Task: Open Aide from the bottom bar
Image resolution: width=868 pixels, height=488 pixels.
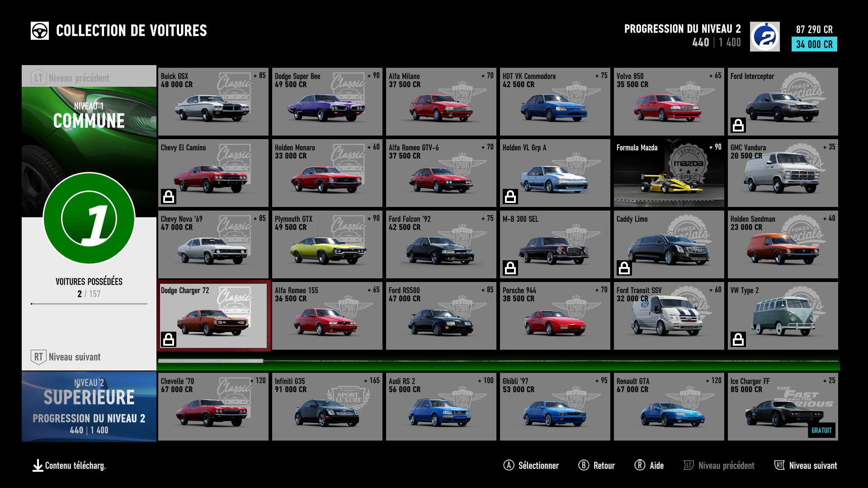Action: coord(650,465)
